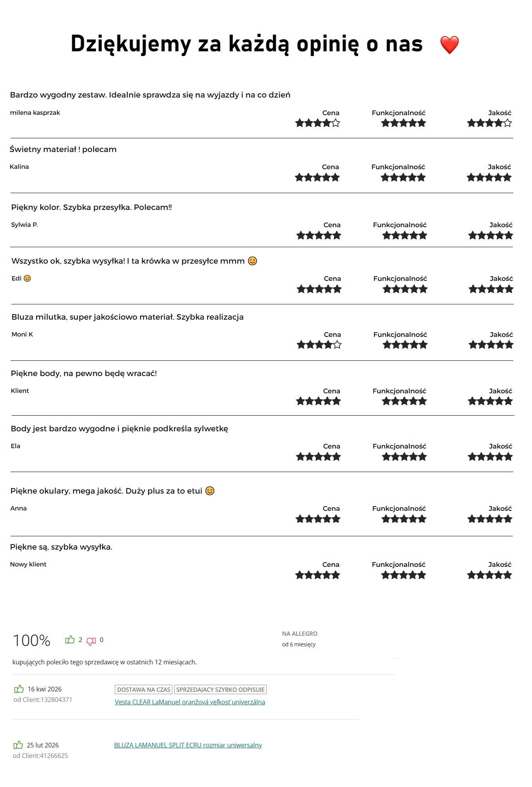The width and height of the screenshot is (532, 787).
Task: Click Moni K's Cena four-star rating
Action: click(x=319, y=345)
